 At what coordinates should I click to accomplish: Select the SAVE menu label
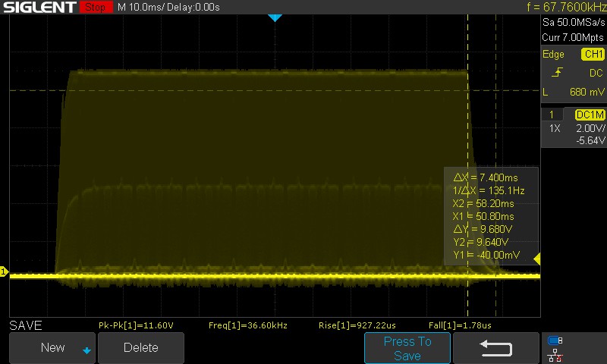[26, 325]
